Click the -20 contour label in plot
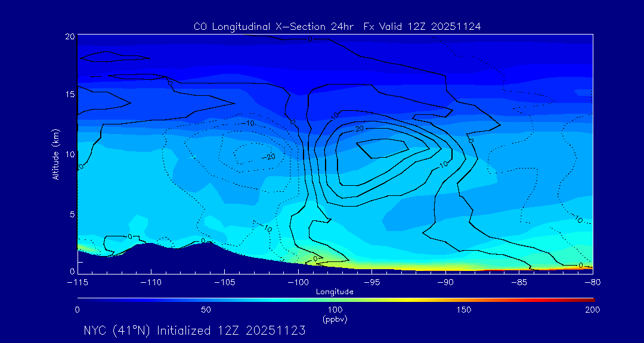 pos(270,157)
